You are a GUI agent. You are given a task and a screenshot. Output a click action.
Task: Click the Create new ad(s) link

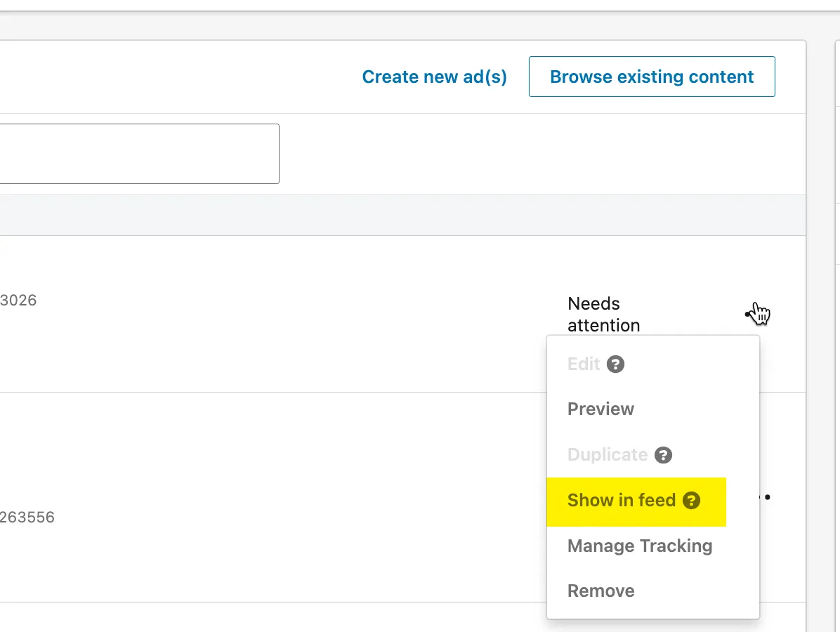[434, 77]
